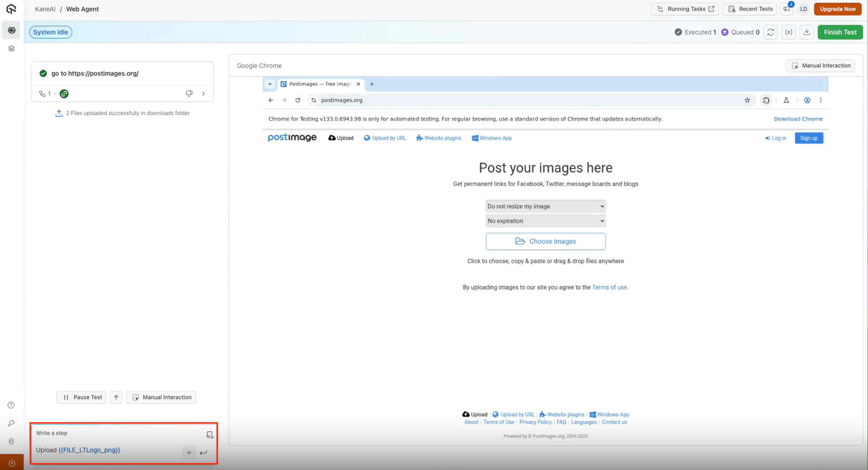Click the thumbs-down feedback icon on the step
This screenshot has width=868, height=470.
coord(189,94)
